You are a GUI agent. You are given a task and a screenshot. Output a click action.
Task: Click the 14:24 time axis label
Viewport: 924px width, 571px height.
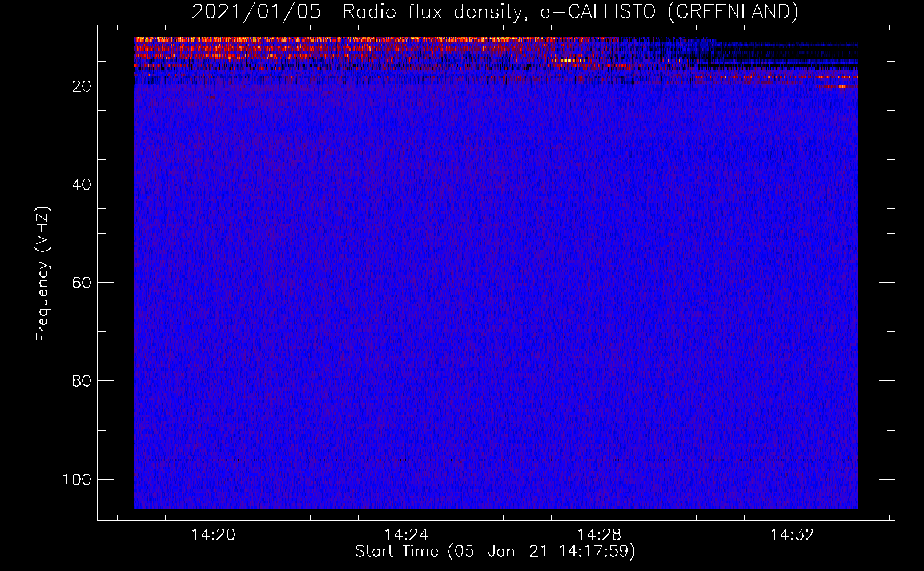click(x=406, y=535)
